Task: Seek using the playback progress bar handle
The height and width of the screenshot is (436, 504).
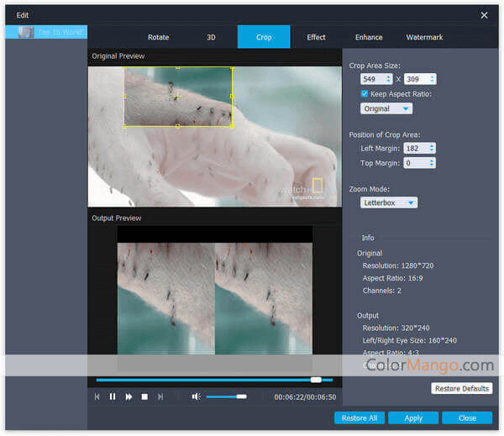Action: (316, 380)
